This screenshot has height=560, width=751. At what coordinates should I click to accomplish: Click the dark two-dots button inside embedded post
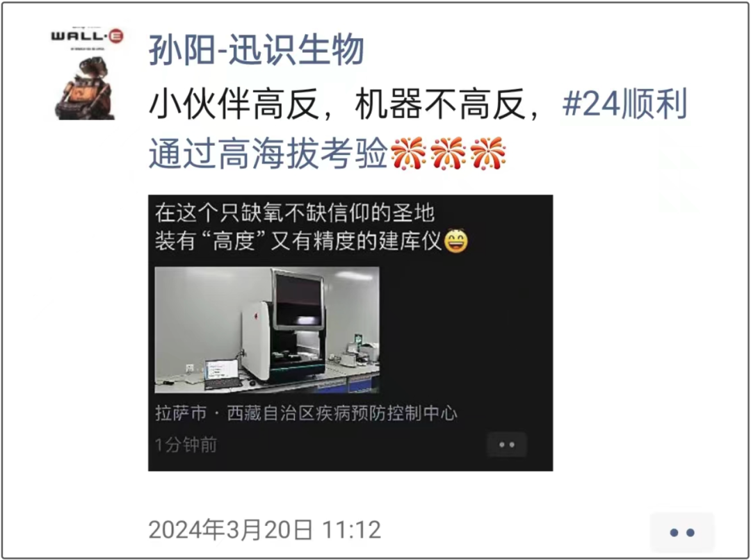click(507, 445)
